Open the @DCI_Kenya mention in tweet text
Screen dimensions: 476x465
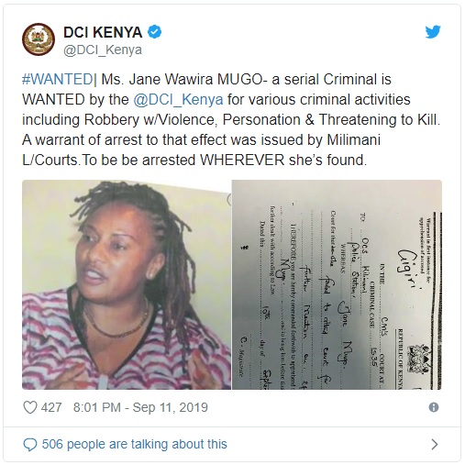point(178,99)
